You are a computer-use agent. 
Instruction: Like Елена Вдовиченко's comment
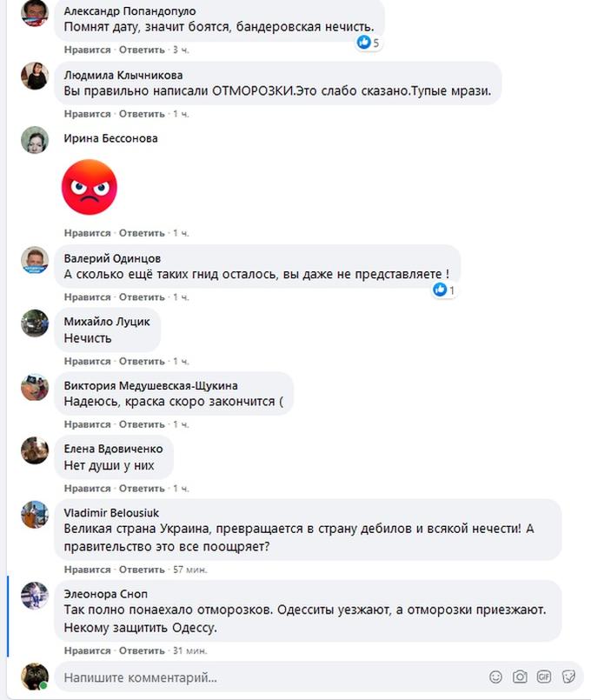coord(87,489)
